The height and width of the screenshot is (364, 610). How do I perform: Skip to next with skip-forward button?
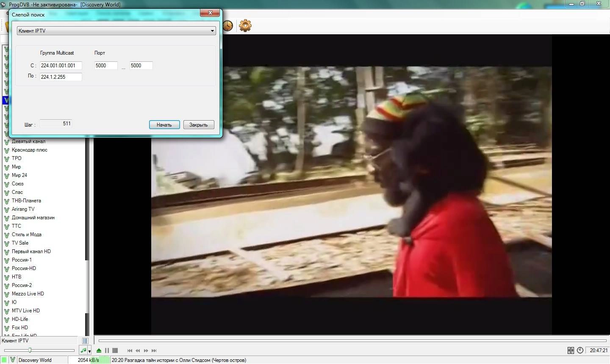click(x=154, y=350)
